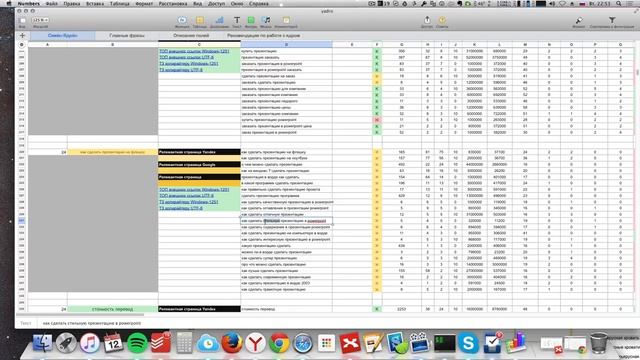Image resolution: width=640 pixels, height=360 pixels.
Task: Launch Yandex browser from the Dock
Action: point(256,343)
